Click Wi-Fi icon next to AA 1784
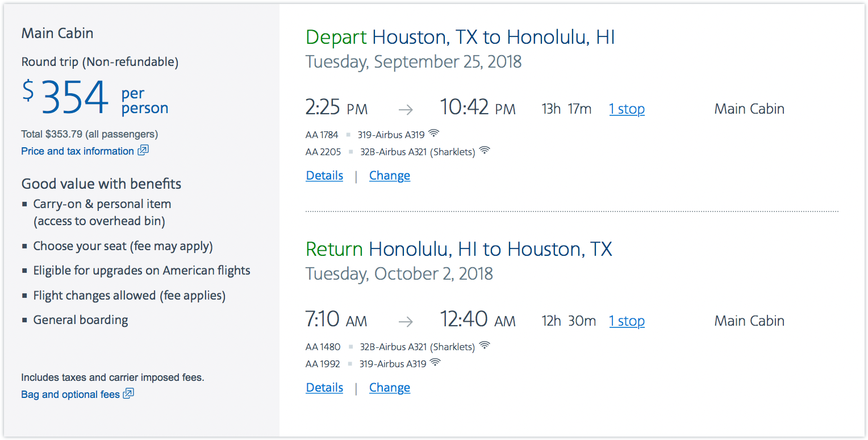 (x=434, y=134)
